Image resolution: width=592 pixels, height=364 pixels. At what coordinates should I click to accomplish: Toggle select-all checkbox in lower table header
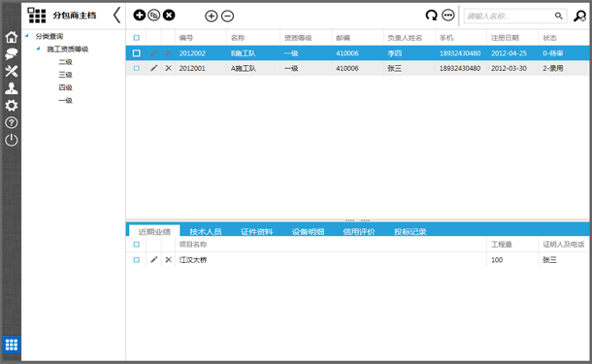tap(136, 245)
